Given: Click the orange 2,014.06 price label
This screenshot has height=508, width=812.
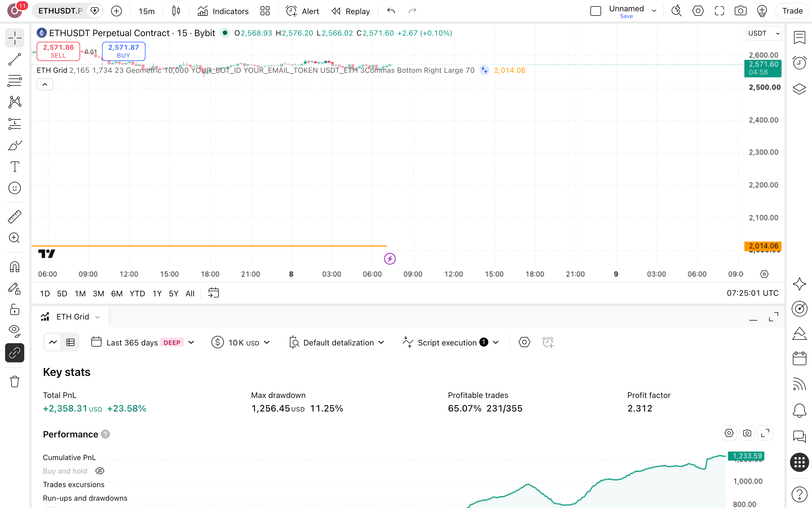Looking at the screenshot, I should coord(763,246).
